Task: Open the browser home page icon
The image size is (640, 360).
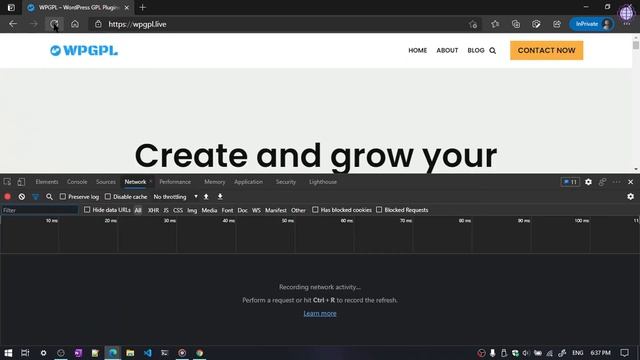Action: click(75, 24)
